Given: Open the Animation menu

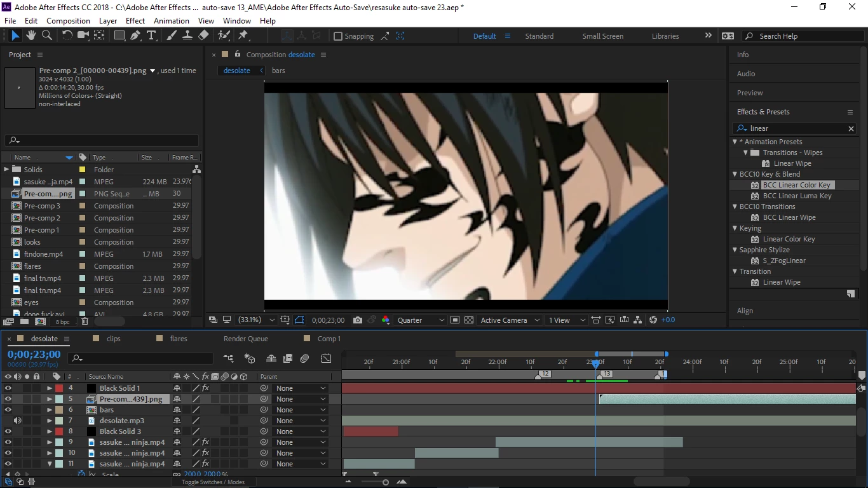Looking at the screenshot, I should point(171,21).
